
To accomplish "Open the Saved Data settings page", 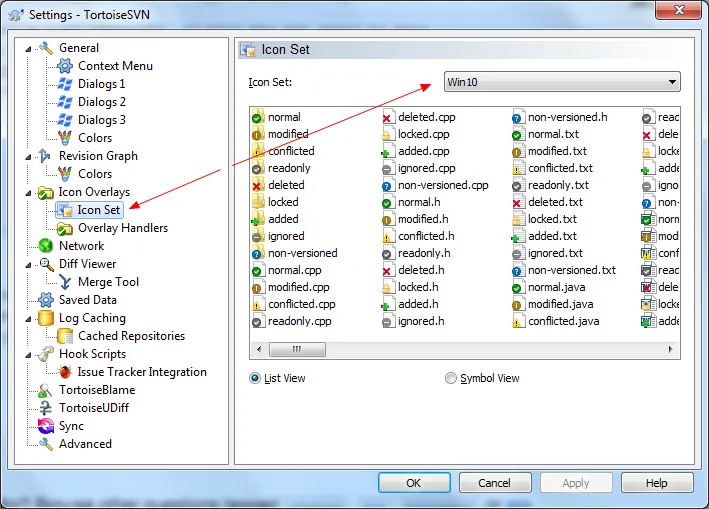I will pos(88,300).
